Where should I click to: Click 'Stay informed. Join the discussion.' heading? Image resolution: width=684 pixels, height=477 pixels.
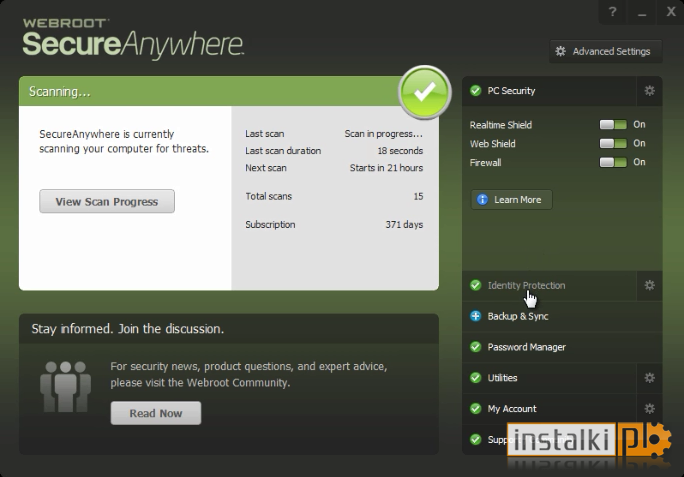(x=127, y=329)
